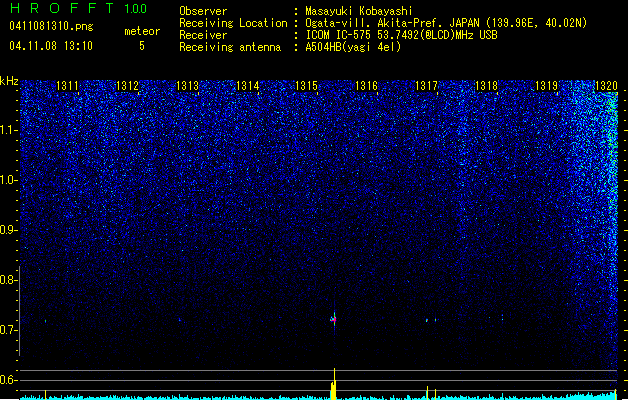Select the filename 0411081310.png
Viewport: 629px width, 400px height.
pos(51,26)
